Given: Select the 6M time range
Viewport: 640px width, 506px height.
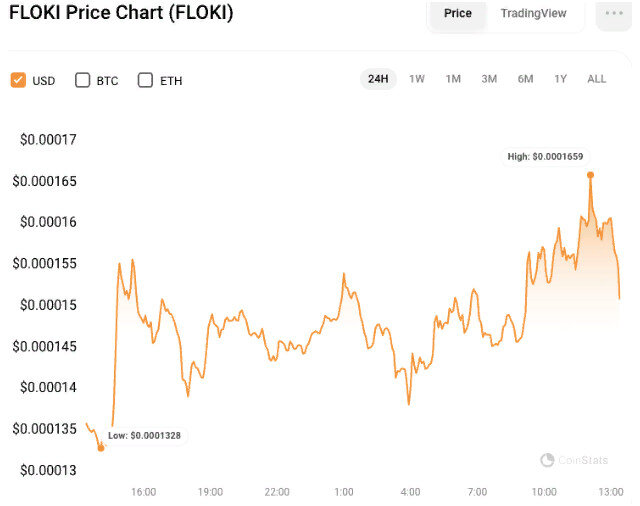Looking at the screenshot, I should pos(525,79).
